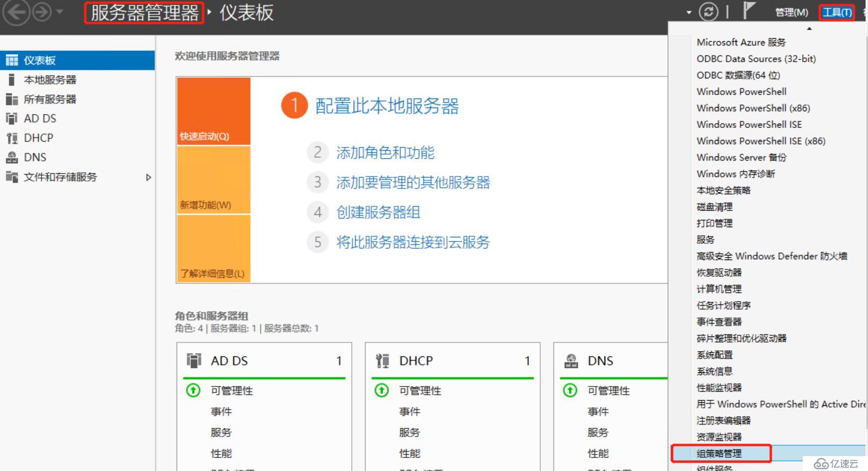This screenshot has width=868, height=471.
Task: Open the navigation history dropdown arrow
Action: pos(60,13)
